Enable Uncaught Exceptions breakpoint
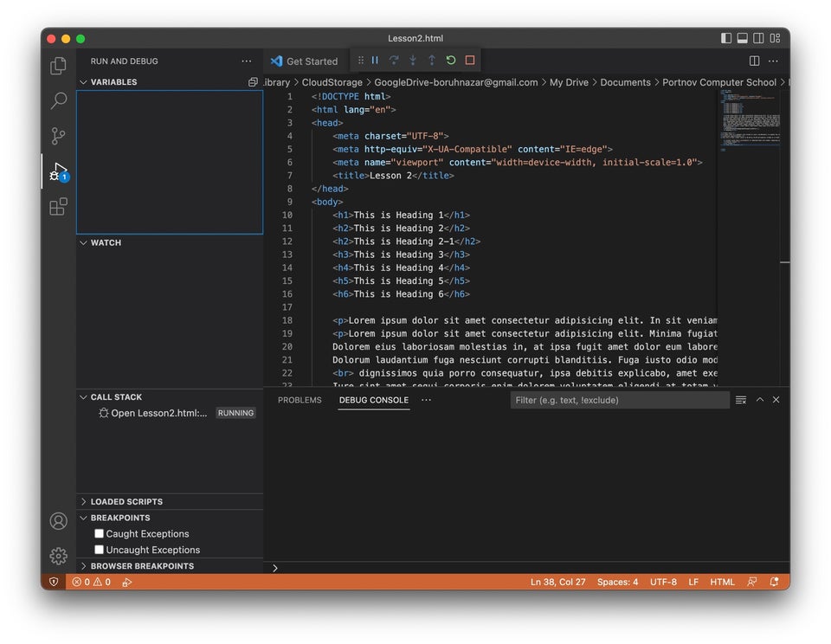The height and width of the screenshot is (644, 831). [100, 550]
